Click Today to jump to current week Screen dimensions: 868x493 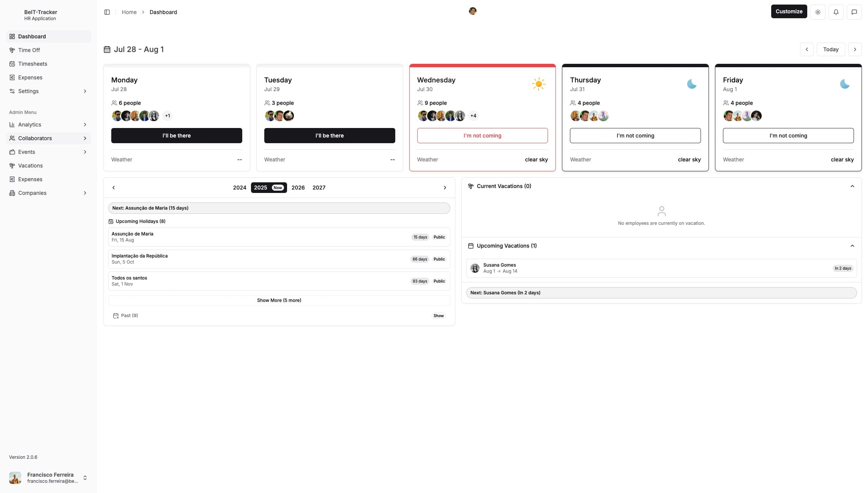[831, 49]
